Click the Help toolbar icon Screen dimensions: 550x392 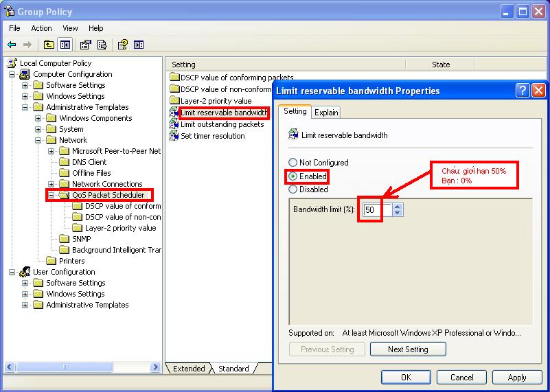tap(122, 45)
